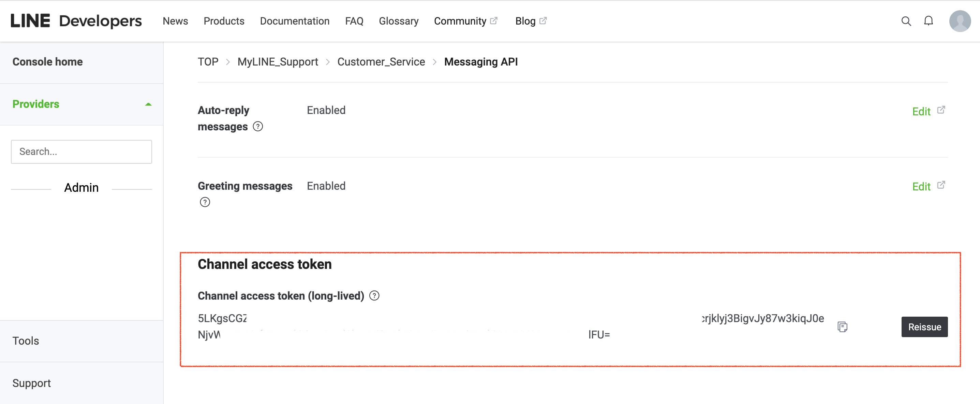Viewport: 980px width, 404px height.
Task: Click the notifications bell icon
Action: [928, 21]
